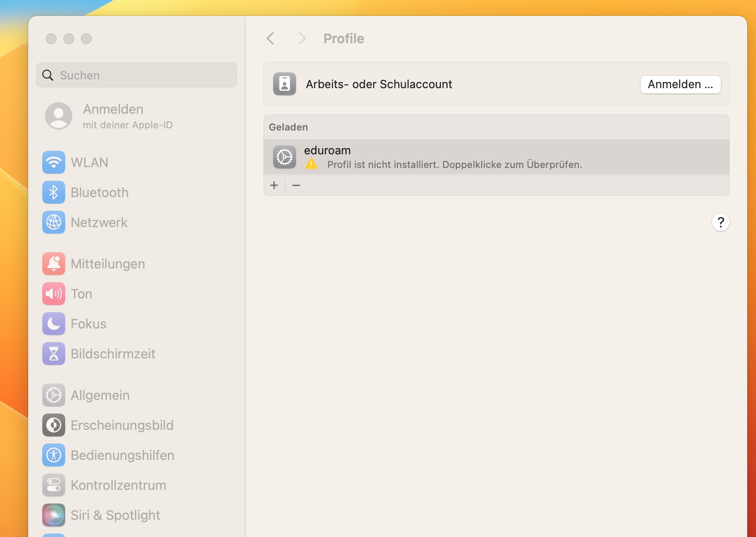This screenshot has width=756, height=537.
Task: Click the Apple-ID avatar icon
Action: click(59, 116)
